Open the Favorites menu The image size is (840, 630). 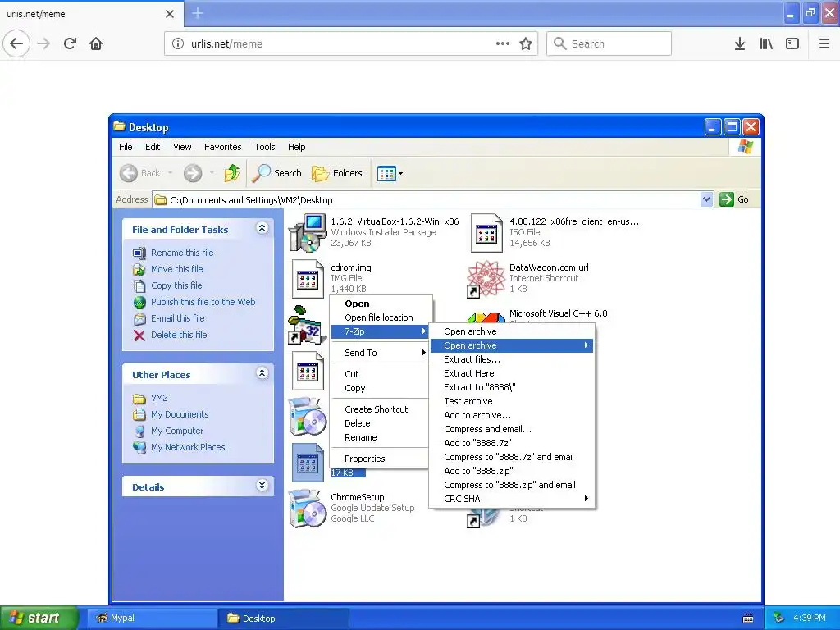pyautogui.click(x=223, y=147)
